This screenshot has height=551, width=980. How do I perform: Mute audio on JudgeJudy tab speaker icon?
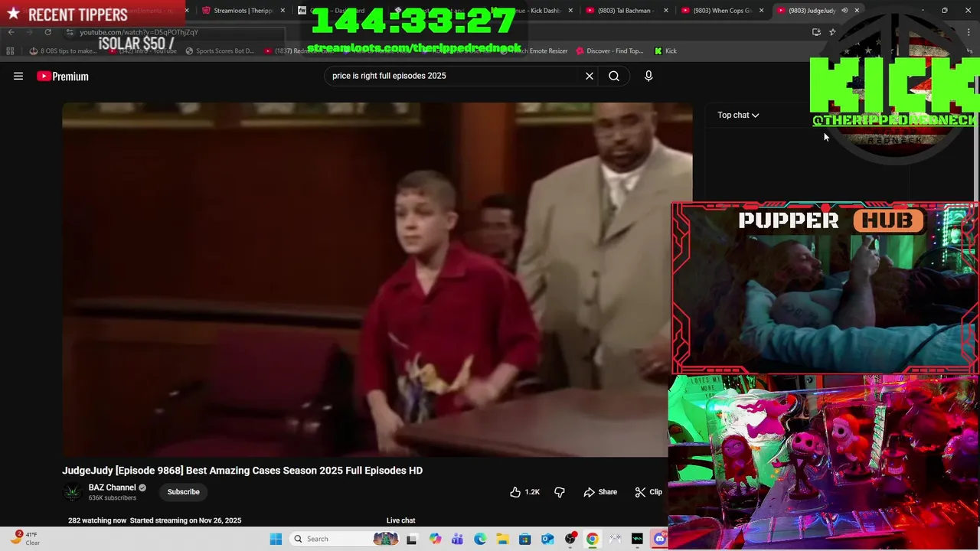tap(844, 11)
